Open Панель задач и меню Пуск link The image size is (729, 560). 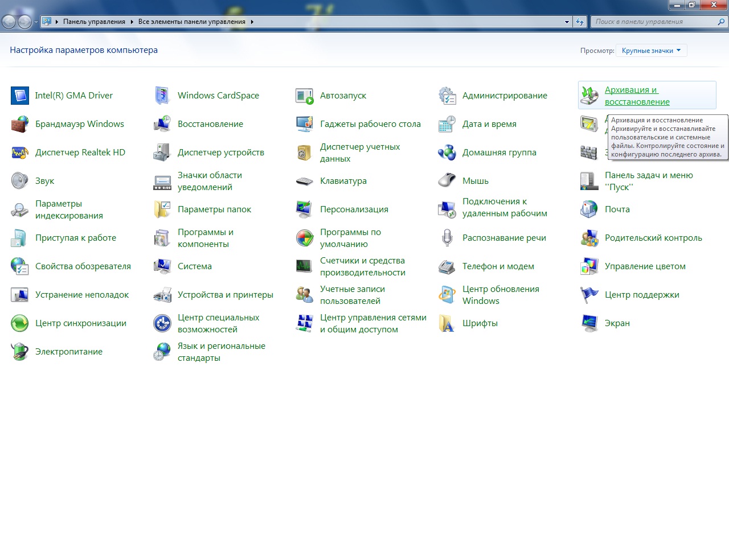[x=649, y=181]
